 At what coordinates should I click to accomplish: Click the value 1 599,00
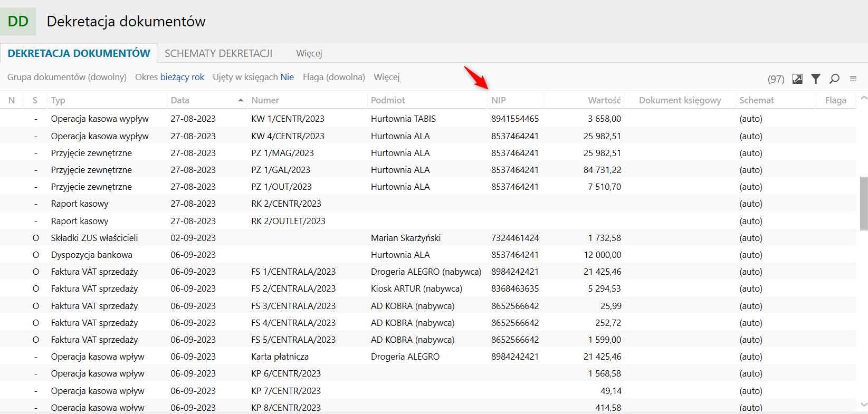pos(605,340)
